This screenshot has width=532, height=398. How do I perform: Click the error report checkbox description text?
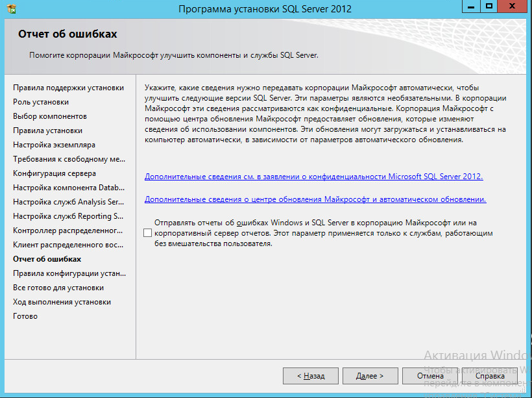click(x=323, y=233)
